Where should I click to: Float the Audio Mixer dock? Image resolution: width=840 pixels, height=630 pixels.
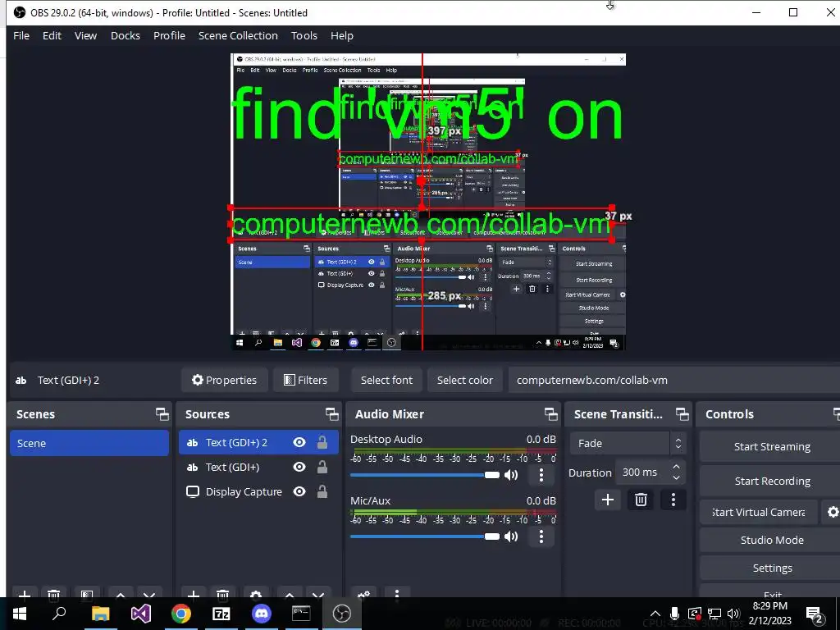550,414
